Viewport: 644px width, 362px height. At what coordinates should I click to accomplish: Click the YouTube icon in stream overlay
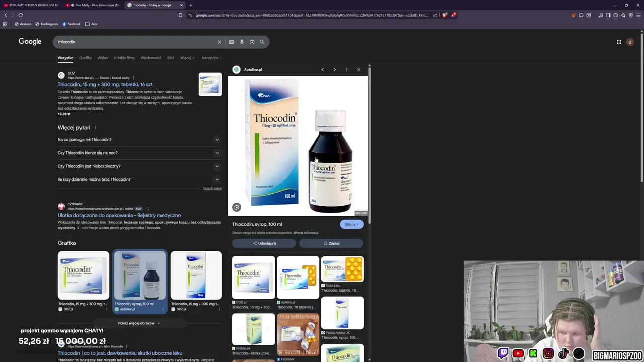coord(518,354)
